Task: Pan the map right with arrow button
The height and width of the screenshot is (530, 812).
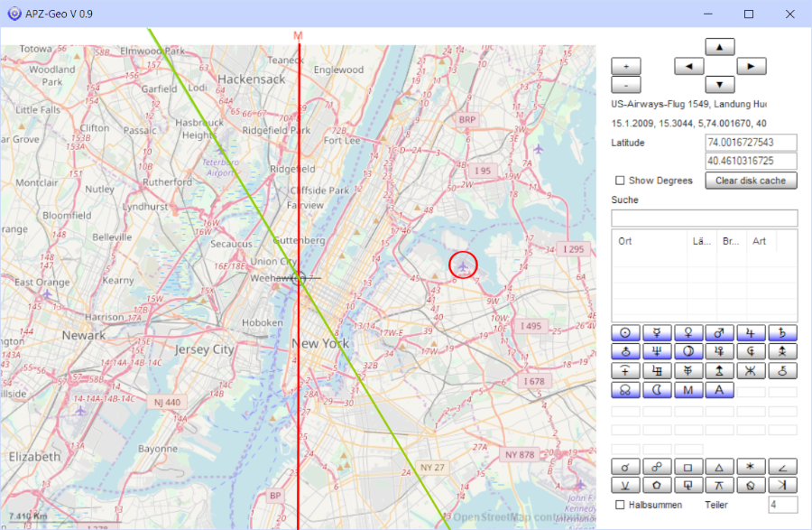Action: [x=752, y=66]
